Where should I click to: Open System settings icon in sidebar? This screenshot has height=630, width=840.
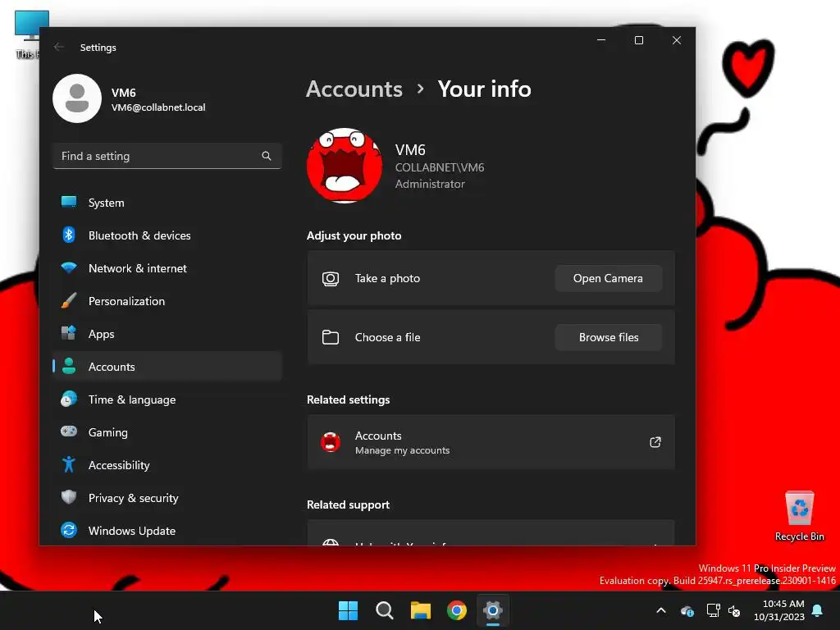[x=69, y=203]
